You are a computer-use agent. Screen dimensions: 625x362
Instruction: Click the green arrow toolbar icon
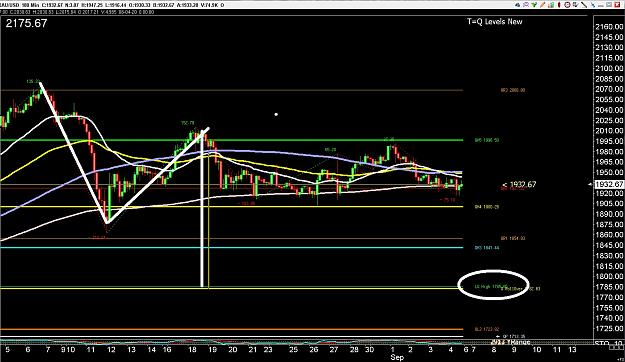pyautogui.click(x=534, y=5)
